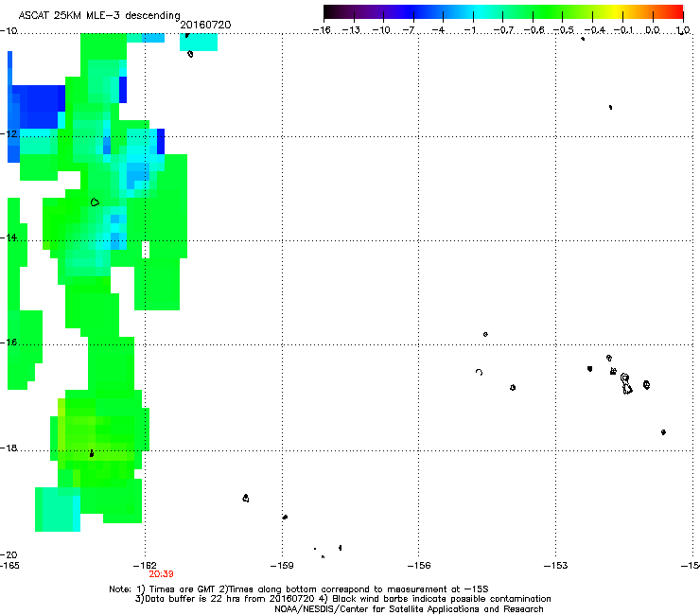Select the -7 tick label on color scale
Image resolution: width=700 pixels, height=615 pixels.
408,30
